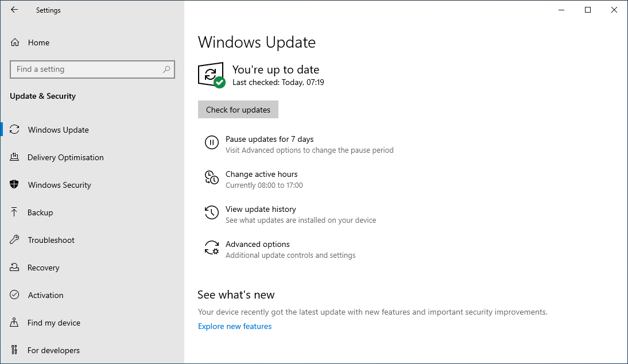Open Advanced options for updates
The width and height of the screenshot is (628, 364).
tap(257, 244)
